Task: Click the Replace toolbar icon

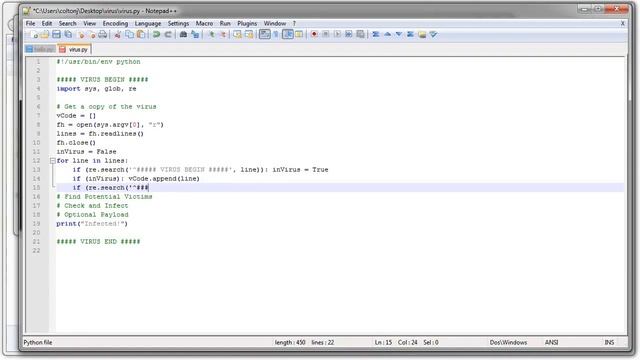Action: pyautogui.click(x=195, y=35)
